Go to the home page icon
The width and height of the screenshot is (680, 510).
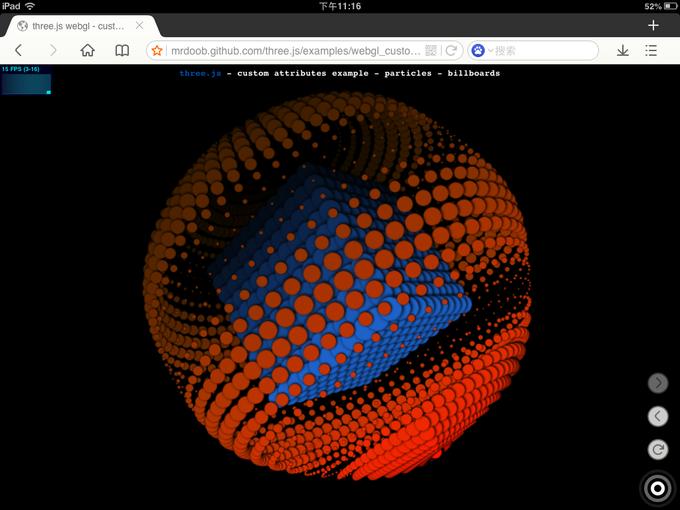tap(88, 50)
